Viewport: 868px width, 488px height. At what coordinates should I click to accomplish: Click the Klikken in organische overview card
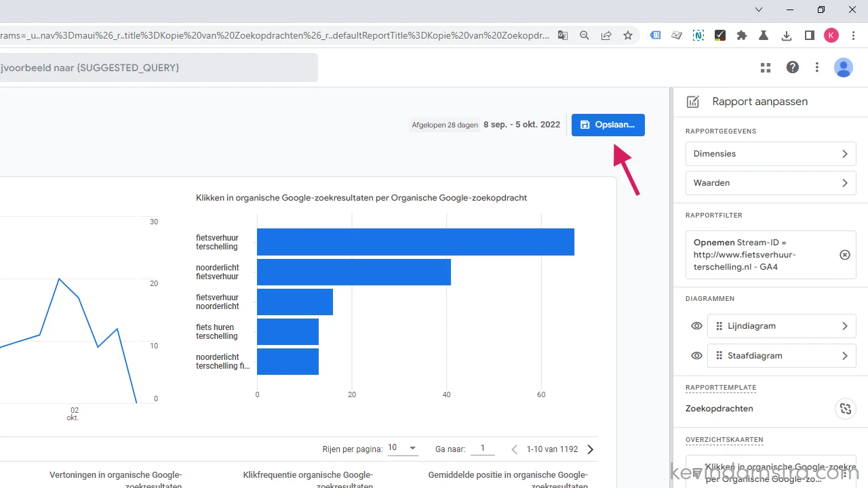(771, 472)
